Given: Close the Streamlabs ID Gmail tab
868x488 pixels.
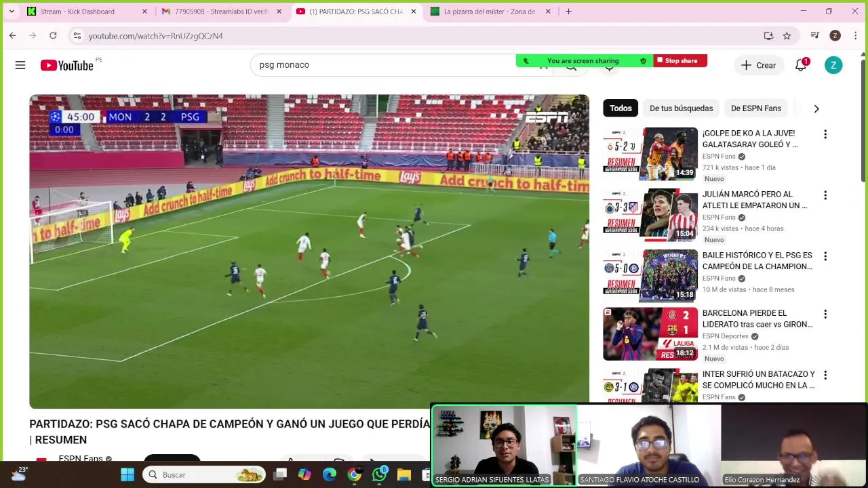Looking at the screenshot, I should 279,11.
